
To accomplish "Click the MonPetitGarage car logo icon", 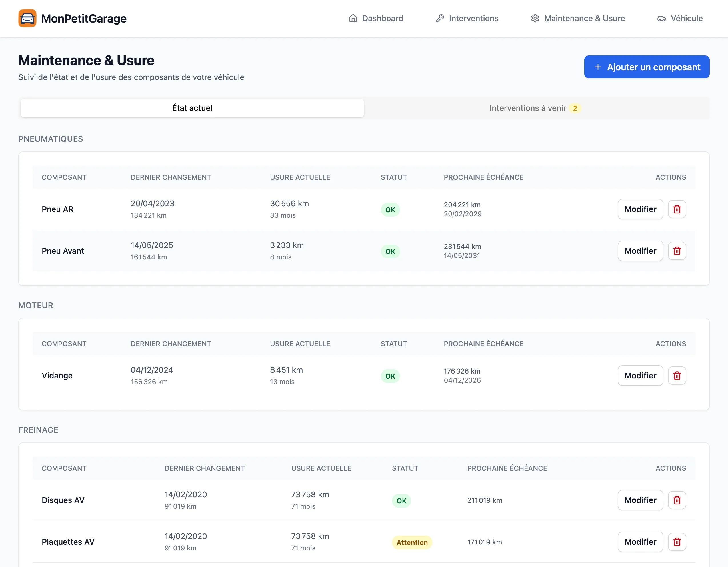I will tap(27, 18).
